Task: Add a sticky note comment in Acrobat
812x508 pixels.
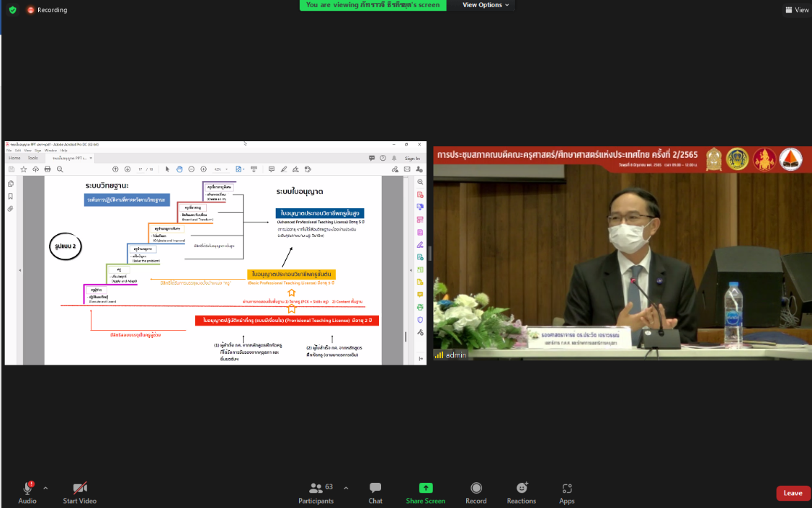Action: [272, 169]
